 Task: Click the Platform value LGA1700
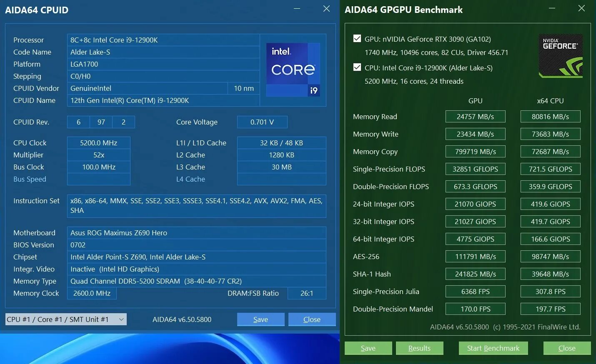(x=163, y=64)
